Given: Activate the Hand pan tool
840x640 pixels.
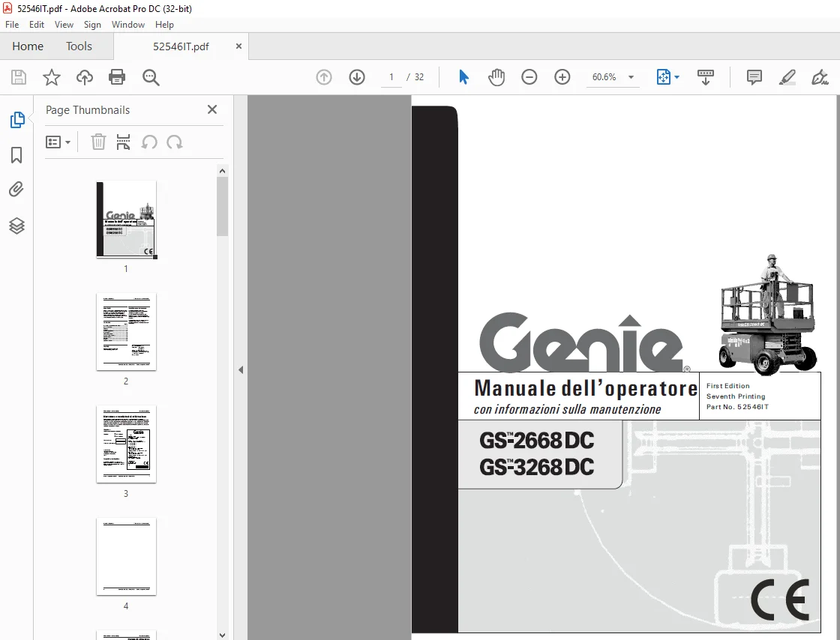Looking at the screenshot, I should tap(496, 77).
